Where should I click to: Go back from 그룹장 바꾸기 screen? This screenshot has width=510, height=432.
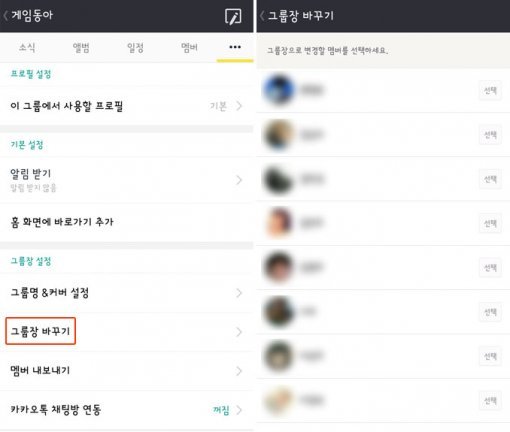click(x=262, y=16)
